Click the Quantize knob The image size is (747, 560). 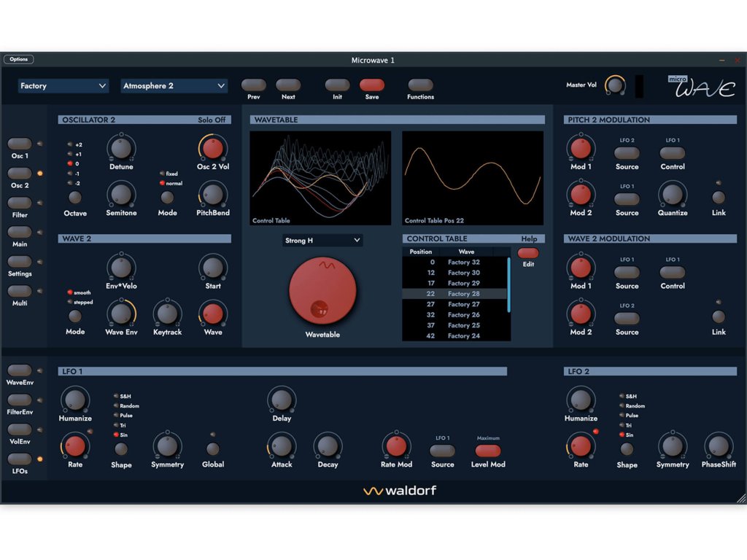tap(672, 194)
